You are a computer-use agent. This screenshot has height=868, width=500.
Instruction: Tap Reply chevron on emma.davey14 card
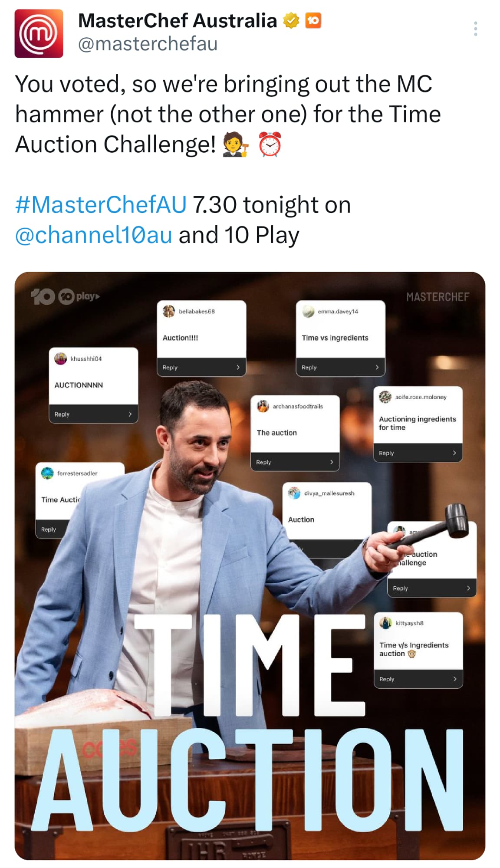point(377,367)
